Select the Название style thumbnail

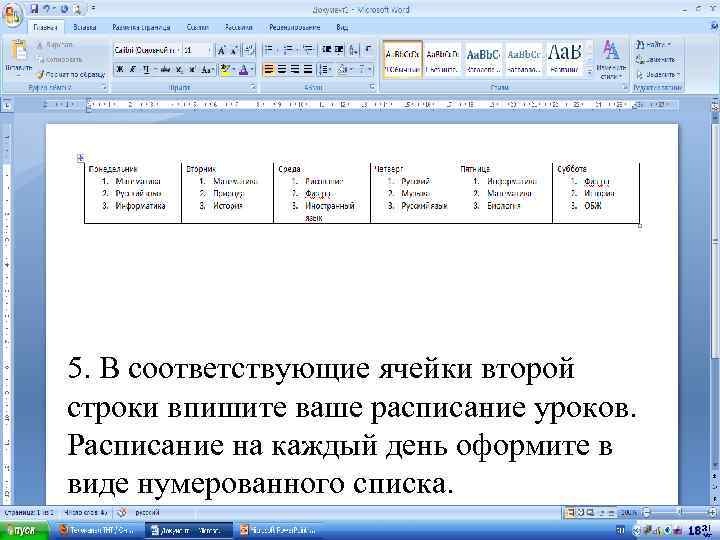[565, 60]
